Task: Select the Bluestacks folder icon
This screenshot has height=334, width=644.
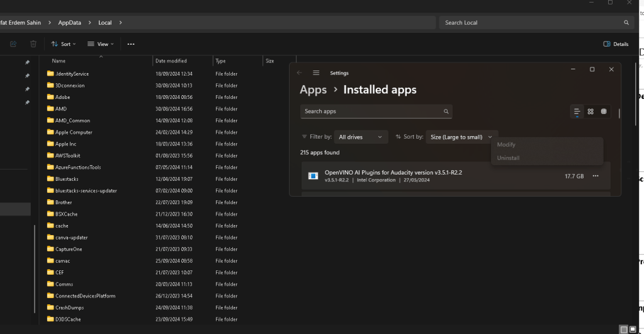Action: pyautogui.click(x=50, y=179)
